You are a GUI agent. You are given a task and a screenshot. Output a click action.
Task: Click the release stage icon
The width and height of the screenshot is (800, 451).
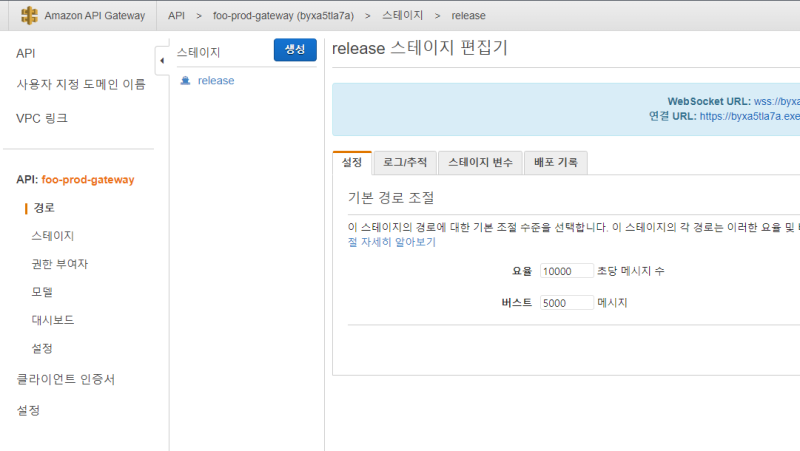pos(185,81)
